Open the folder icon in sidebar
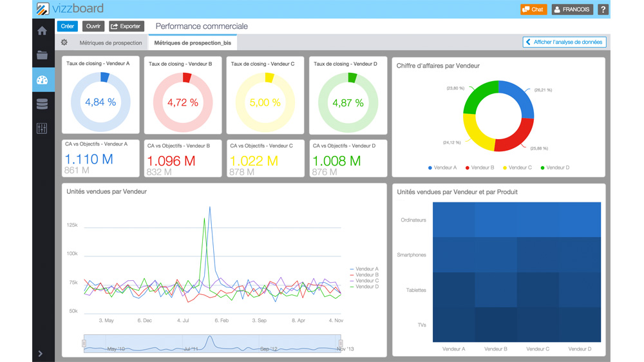 (43, 55)
